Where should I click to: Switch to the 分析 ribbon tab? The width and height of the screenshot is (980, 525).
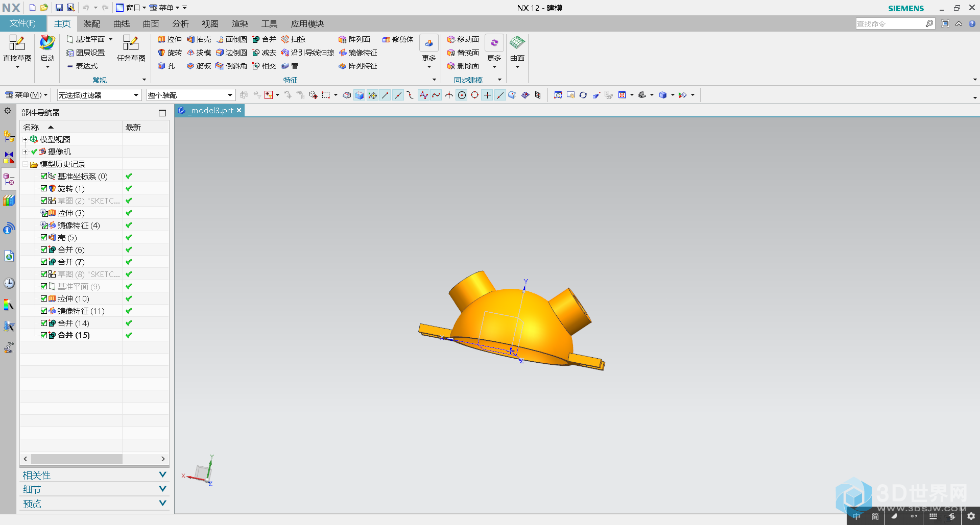coord(180,23)
